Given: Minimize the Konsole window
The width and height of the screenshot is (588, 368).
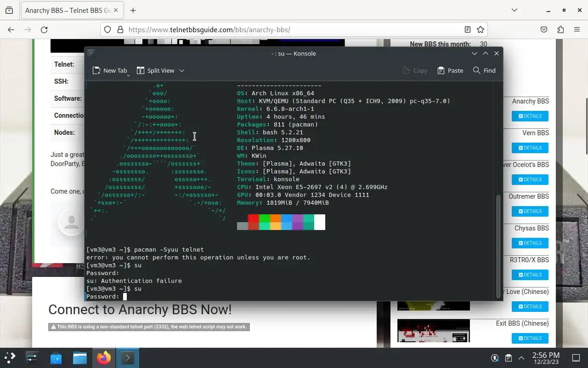Looking at the screenshot, I should 475,53.
